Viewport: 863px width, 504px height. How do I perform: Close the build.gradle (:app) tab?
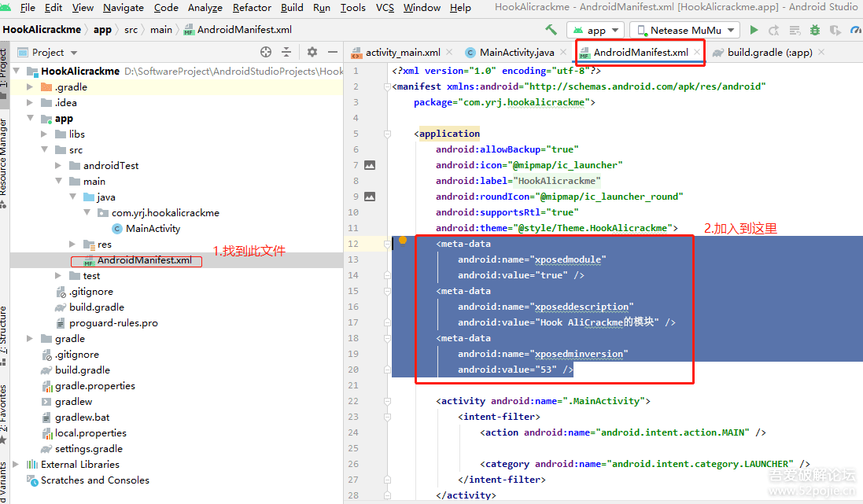[821, 52]
